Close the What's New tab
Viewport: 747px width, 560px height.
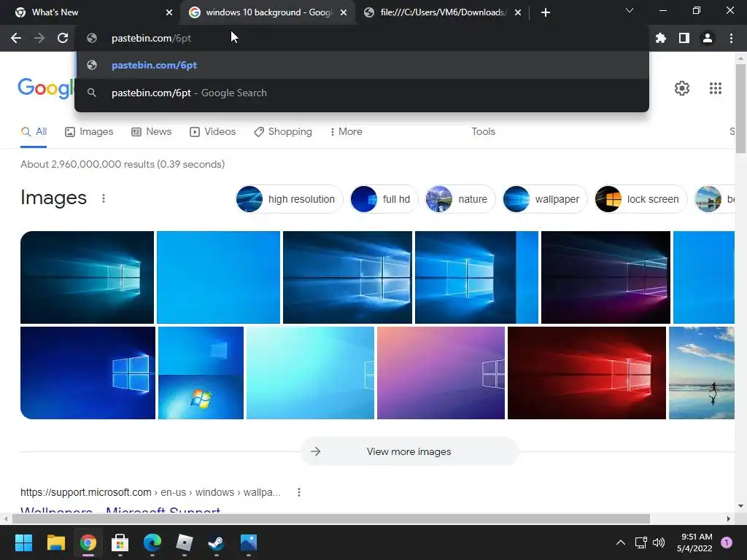(x=169, y=12)
